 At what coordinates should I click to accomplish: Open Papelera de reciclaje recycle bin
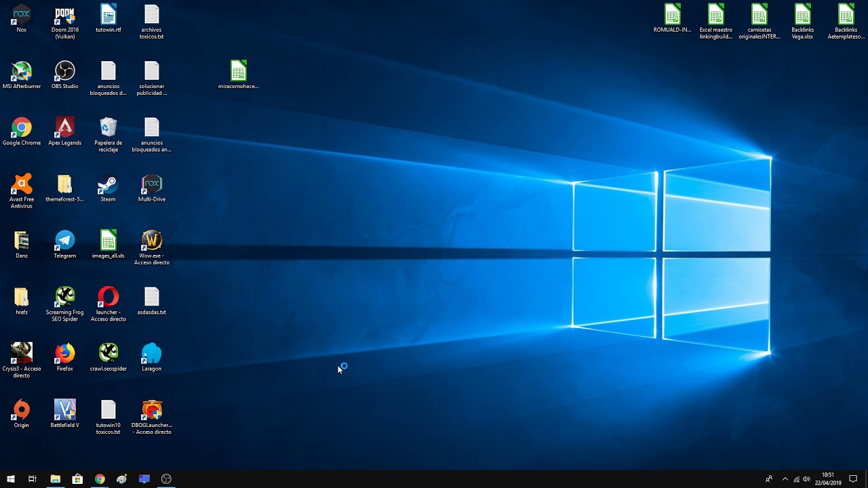pyautogui.click(x=108, y=136)
